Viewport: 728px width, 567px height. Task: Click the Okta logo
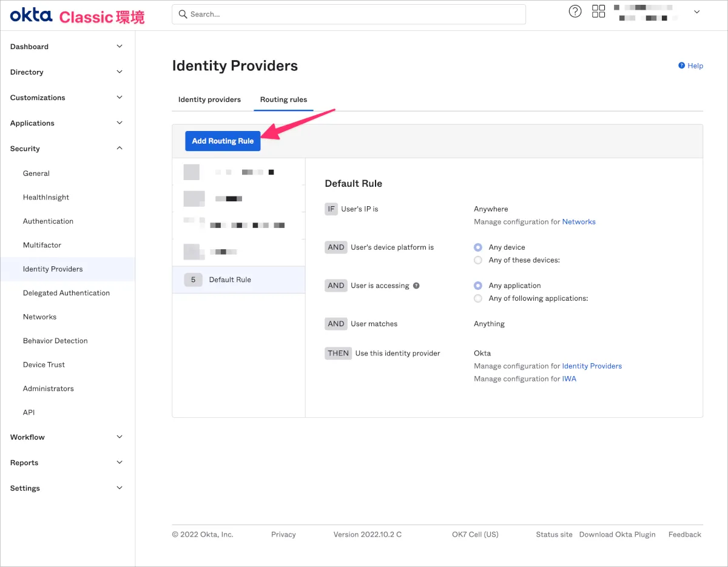coord(31,16)
